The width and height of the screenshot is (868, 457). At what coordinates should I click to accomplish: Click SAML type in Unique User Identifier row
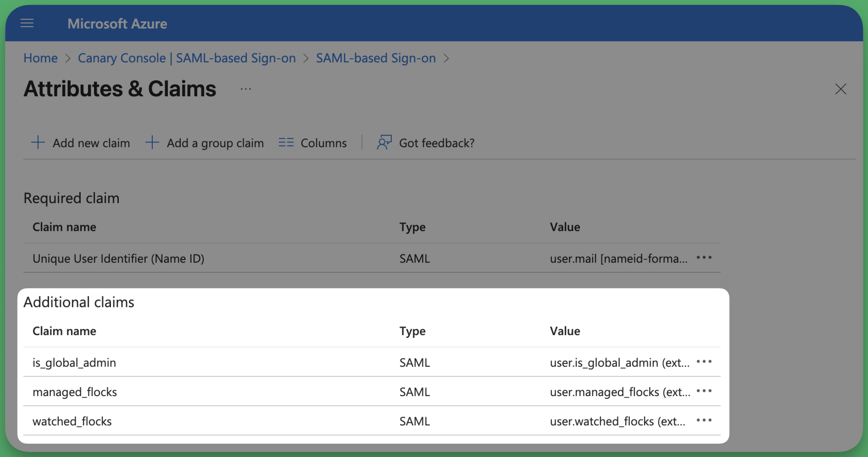(415, 259)
